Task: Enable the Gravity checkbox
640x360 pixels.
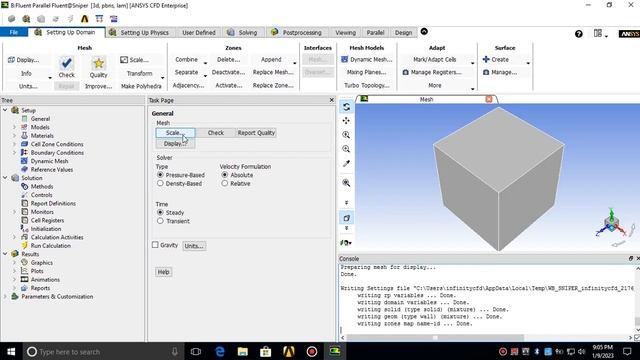Action: point(155,245)
